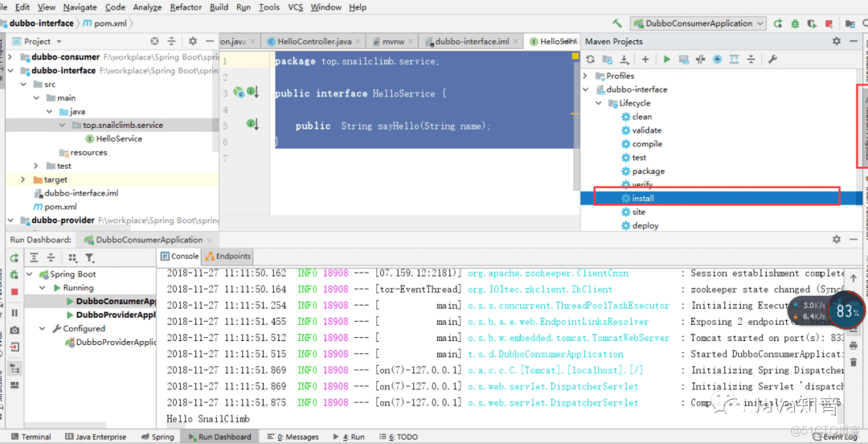Reimport all Maven projects
The image size is (868, 444).
point(590,60)
